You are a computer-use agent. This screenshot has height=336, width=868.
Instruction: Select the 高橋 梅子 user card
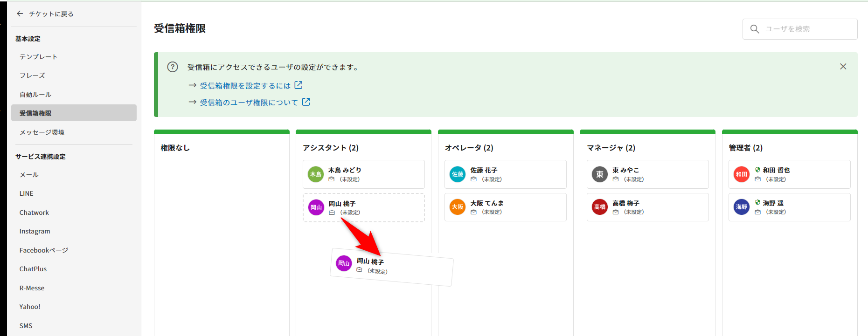pos(647,207)
